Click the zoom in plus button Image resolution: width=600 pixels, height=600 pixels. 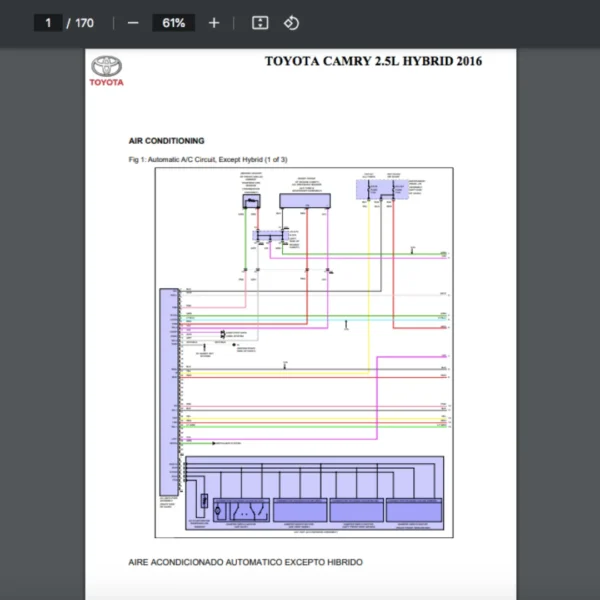click(214, 23)
